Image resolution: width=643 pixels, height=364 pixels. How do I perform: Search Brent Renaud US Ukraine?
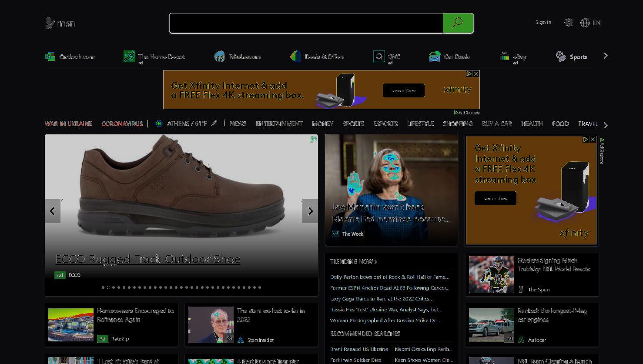[359, 349]
